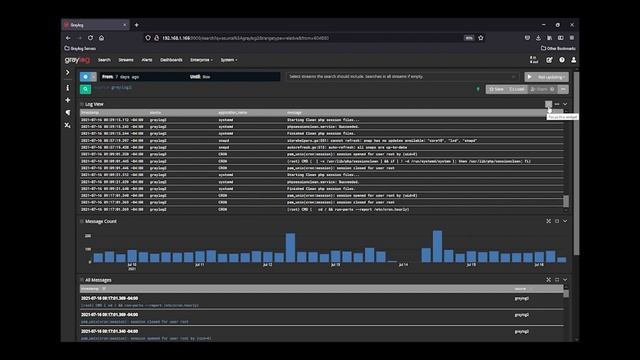Select the 'run-parts --report /etc/cron.hourly' log row
The height and width of the screenshot is (360, 640).
pyautogui.click(x=322, y=209)
